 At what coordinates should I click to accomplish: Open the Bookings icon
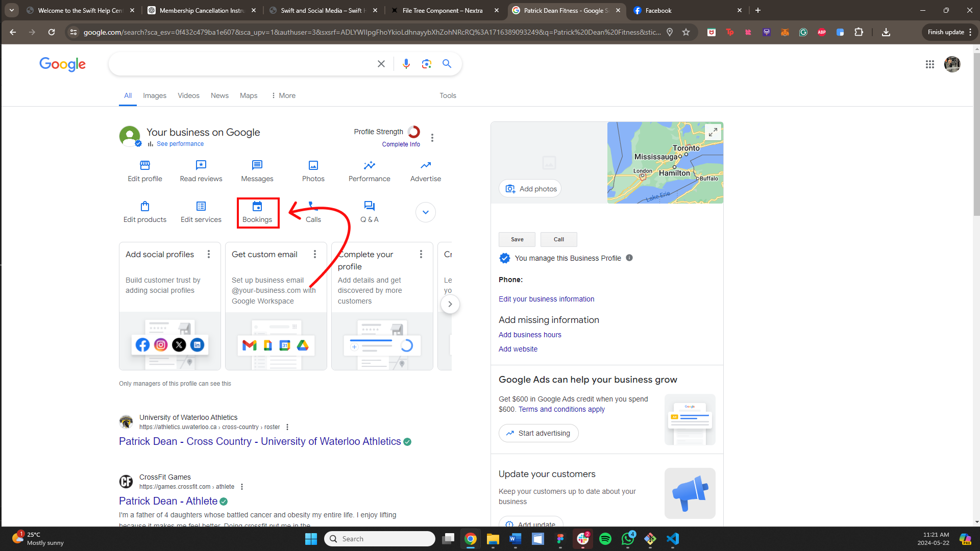tap(257, 207)
